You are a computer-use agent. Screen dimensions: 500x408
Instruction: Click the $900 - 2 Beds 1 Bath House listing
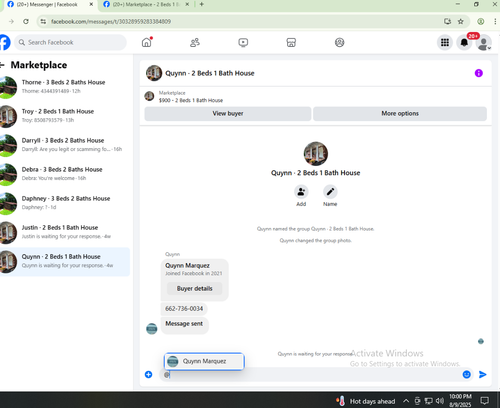click(191, 100)
